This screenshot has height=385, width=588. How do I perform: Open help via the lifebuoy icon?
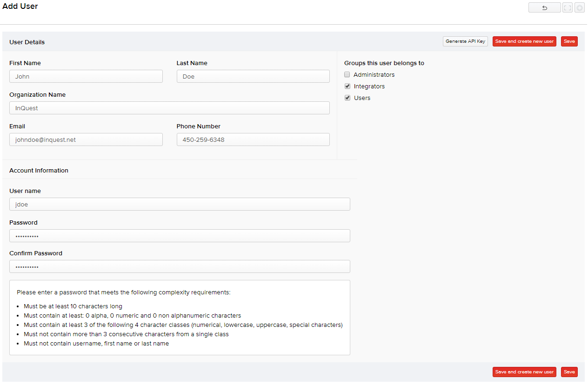pos(579,8)
